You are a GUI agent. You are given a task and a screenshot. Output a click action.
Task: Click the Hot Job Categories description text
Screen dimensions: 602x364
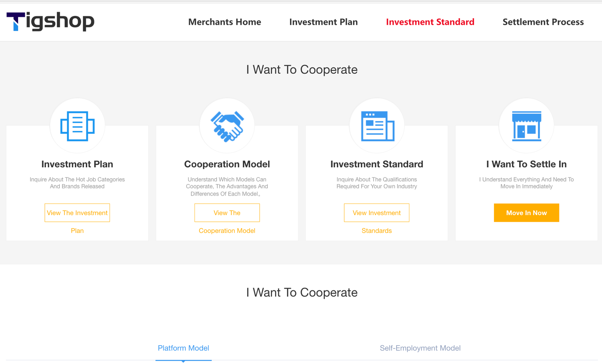coord(77,183)
